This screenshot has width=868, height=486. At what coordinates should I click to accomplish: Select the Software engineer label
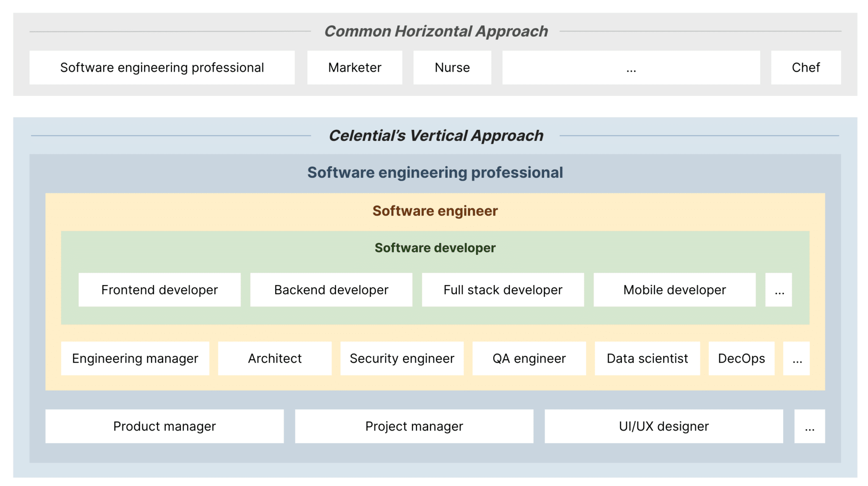coord(435,211)
